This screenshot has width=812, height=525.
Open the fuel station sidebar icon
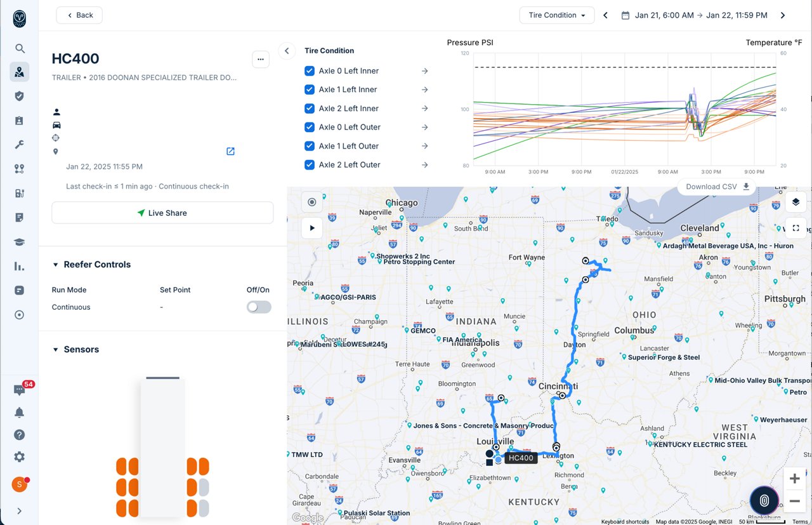[x=20, y=193]
